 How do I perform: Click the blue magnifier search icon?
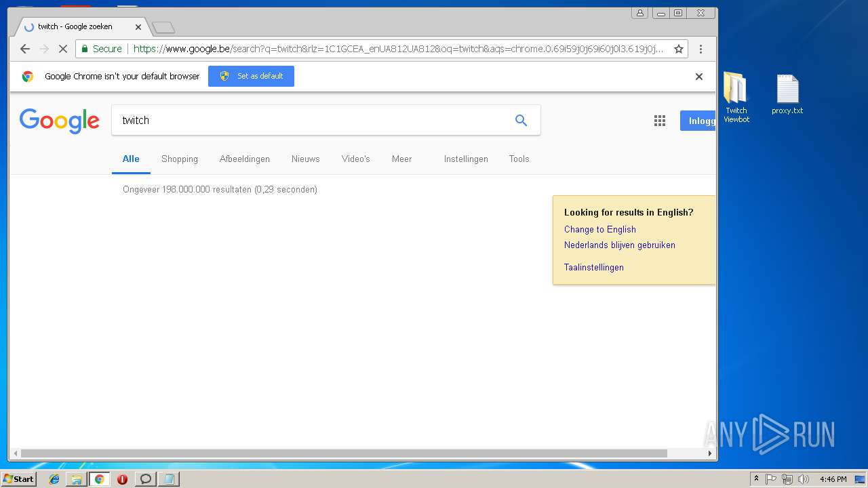point(521,120)
